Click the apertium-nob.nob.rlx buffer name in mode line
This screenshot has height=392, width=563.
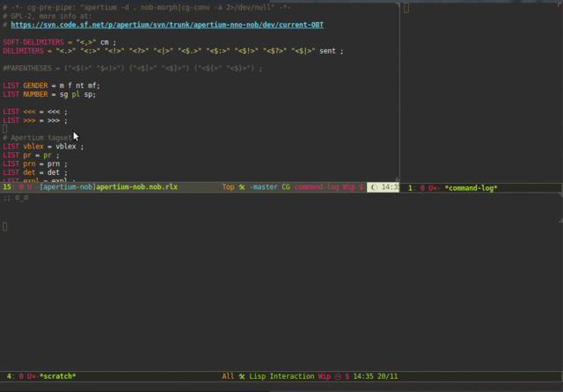(137, 187)
